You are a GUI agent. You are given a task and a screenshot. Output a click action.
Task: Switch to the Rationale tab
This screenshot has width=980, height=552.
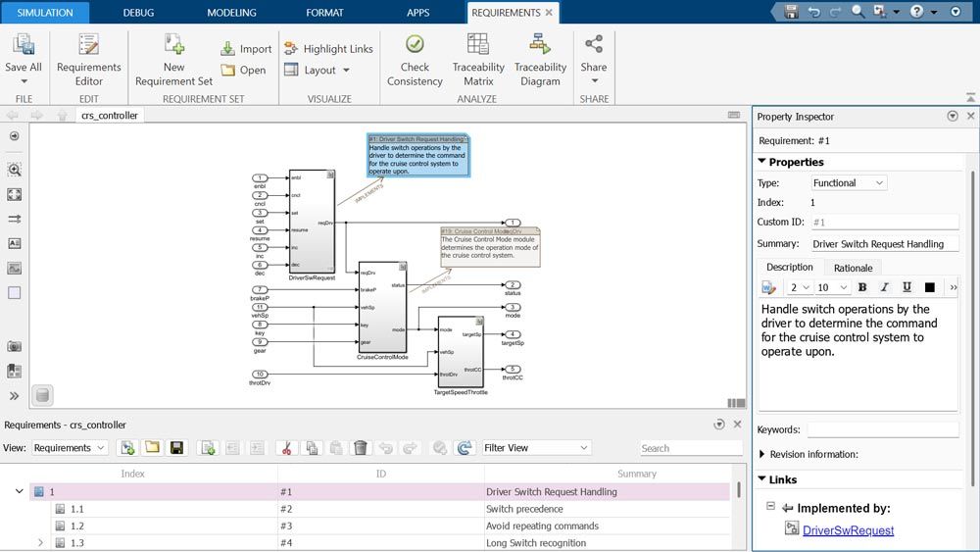(x=853, y=268)
